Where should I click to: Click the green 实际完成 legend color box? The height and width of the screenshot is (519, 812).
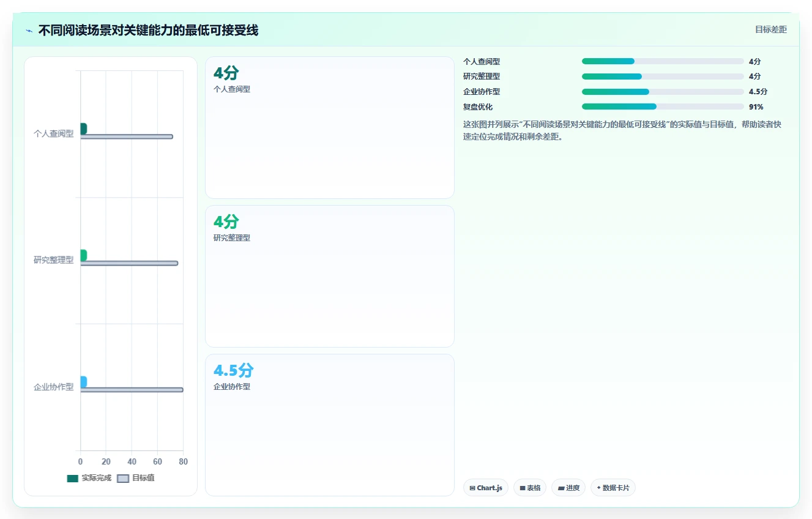[x=73, y=479]
